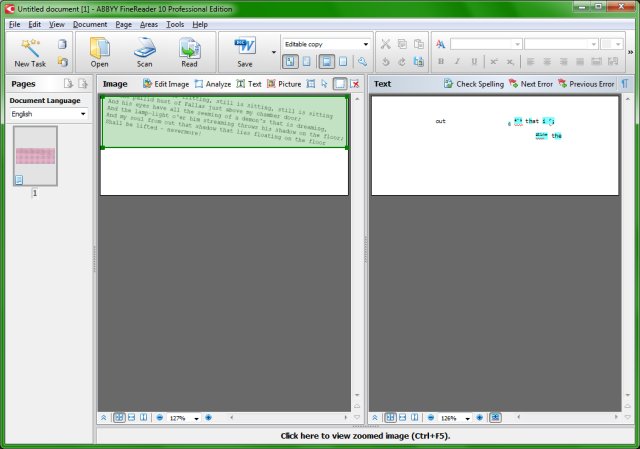Toggle superscript formatting
Screen dimensions: 640x449
point(494,62)
